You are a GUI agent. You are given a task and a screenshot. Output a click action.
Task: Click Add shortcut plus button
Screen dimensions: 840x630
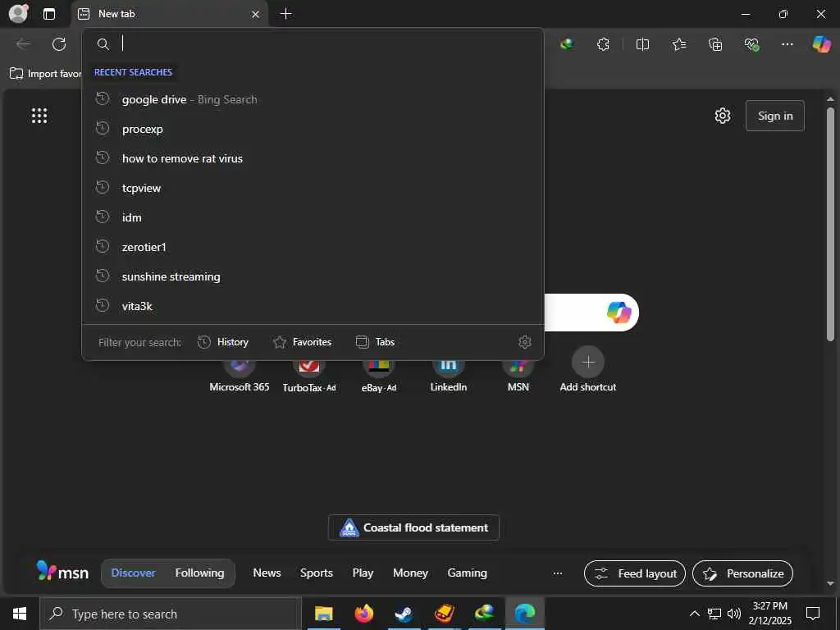(x=587, y=363)
